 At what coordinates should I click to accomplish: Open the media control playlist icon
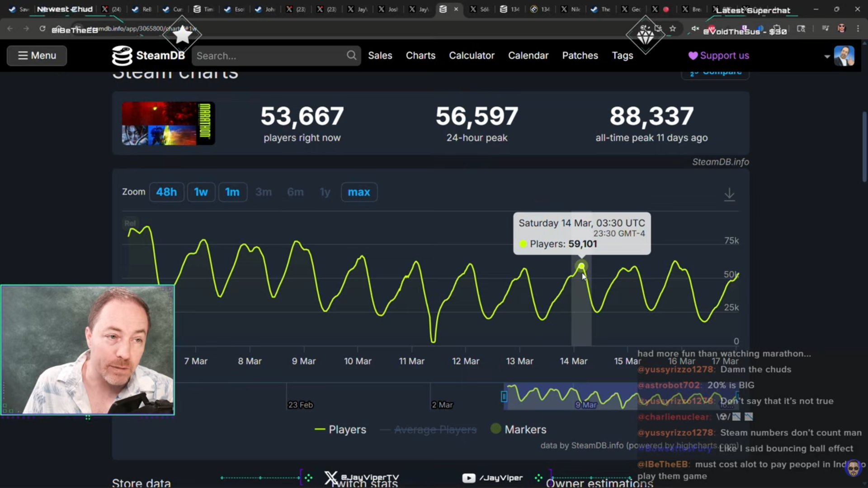pyautogui.click(x=825, y=28)
